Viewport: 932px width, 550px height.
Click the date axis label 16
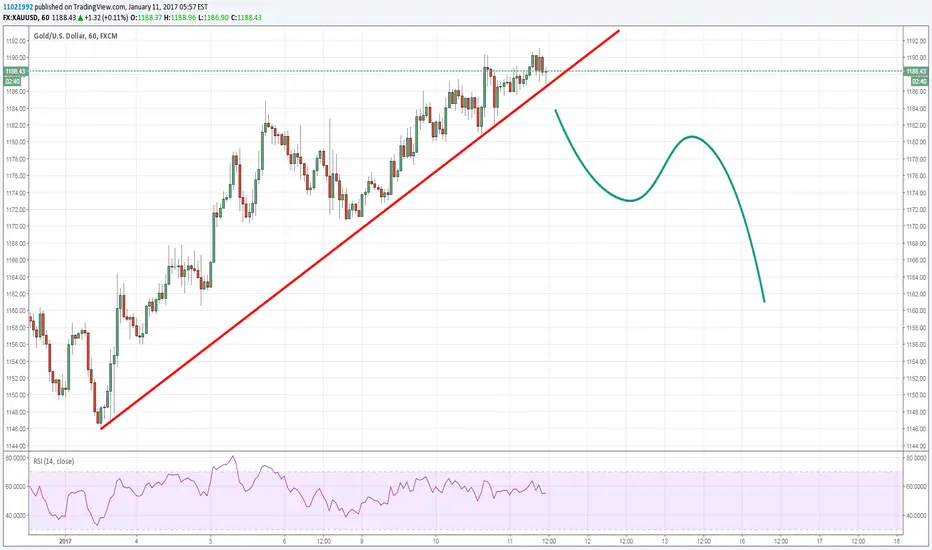pyautogui.click(x=742, y=541)
